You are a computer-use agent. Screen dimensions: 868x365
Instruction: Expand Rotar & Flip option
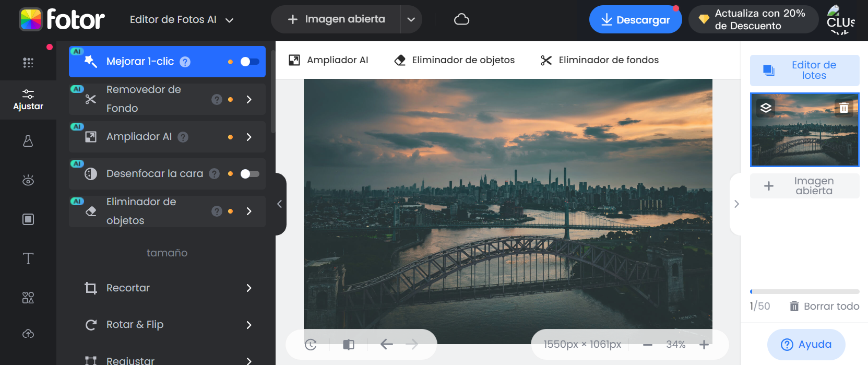(x=249, y=325)
